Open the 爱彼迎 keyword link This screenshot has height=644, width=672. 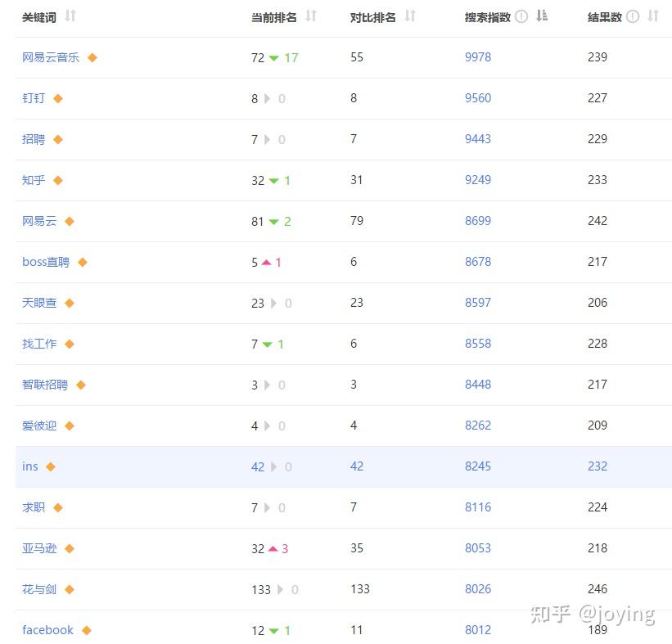tap(39, 426)
